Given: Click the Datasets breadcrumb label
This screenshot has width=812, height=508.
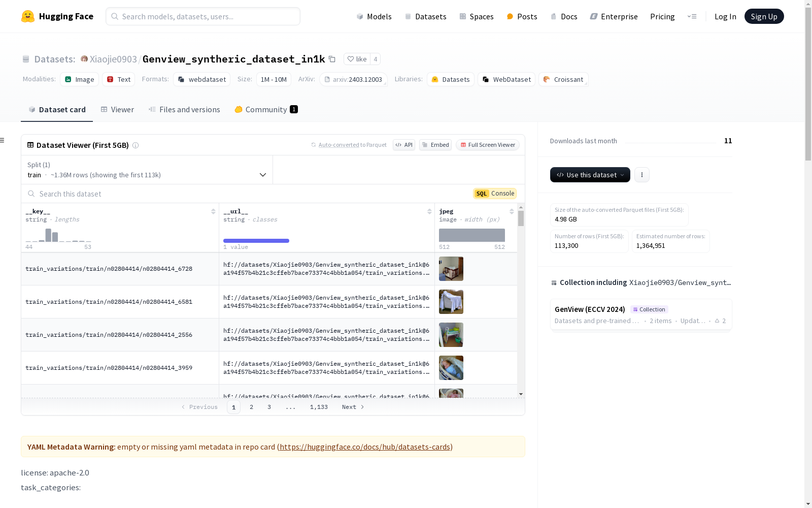Looking at the screenshot, I should tap(55, 59).
